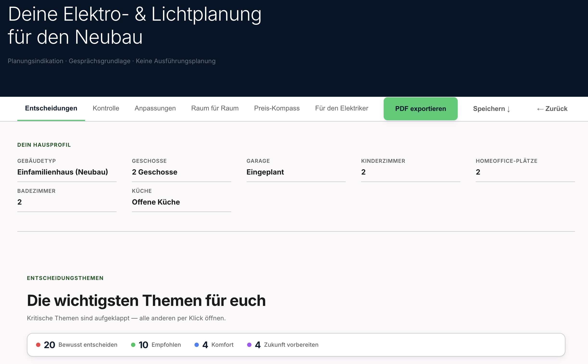Go to the Preis-Kompass tab
588x364 pixels.
click(277, 108)
